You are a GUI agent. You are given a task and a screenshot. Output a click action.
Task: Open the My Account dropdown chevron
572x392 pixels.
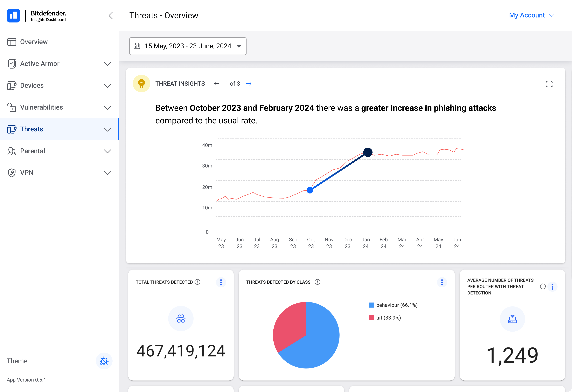click(552, 16)
